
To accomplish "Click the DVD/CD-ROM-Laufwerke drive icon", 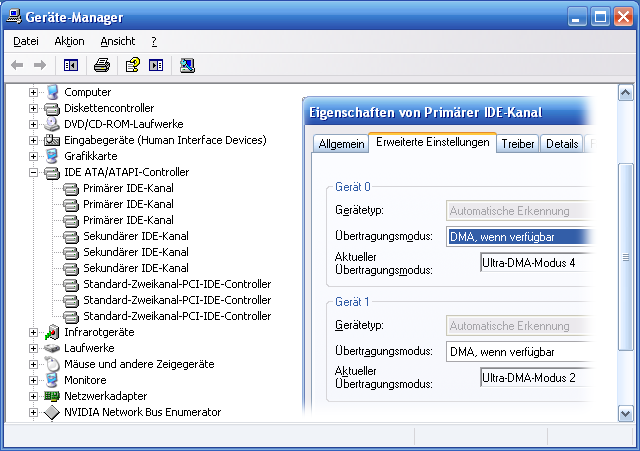I will point(52,124).
